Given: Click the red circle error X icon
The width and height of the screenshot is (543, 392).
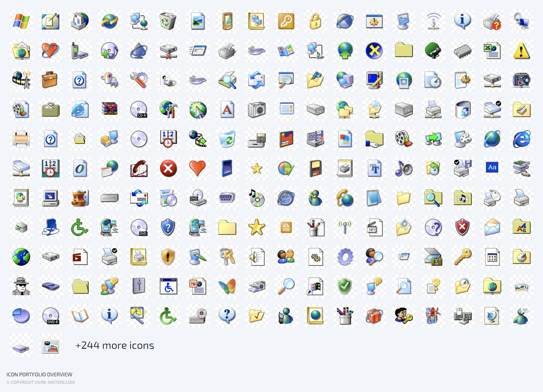Looking at the screenshot, I should pyautogui.click(x=168, y=168).
